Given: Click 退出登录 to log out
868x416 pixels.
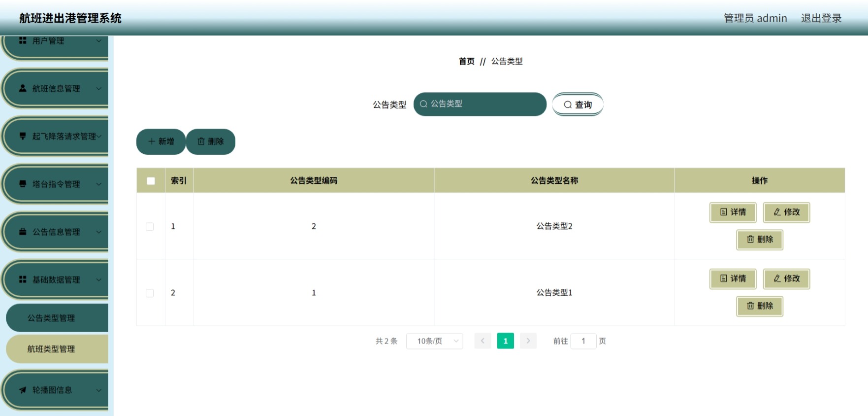Looking at the screenshot, I should tap(821, 18).
